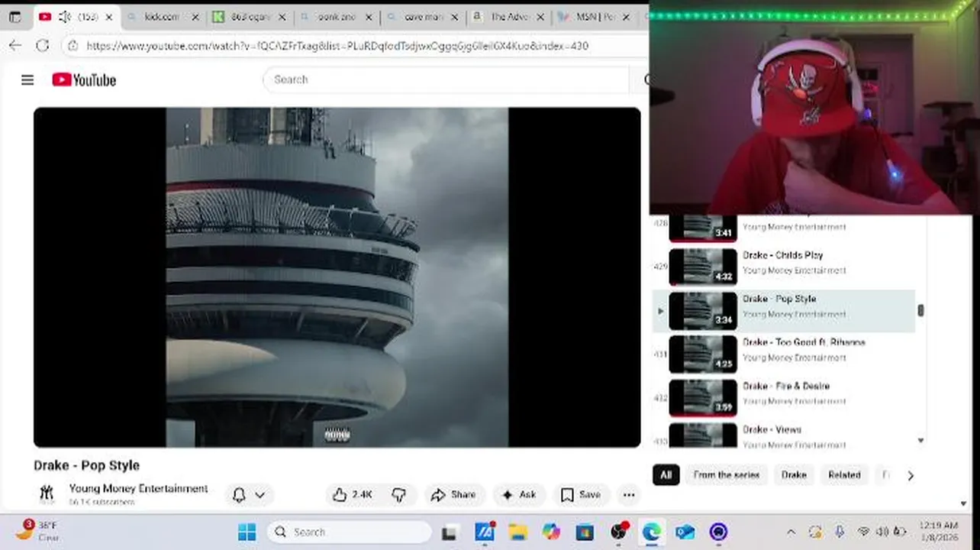Open File Explorer from taskbar
The width and height of the screenshot is (980, 550).
tap(517, 532)
